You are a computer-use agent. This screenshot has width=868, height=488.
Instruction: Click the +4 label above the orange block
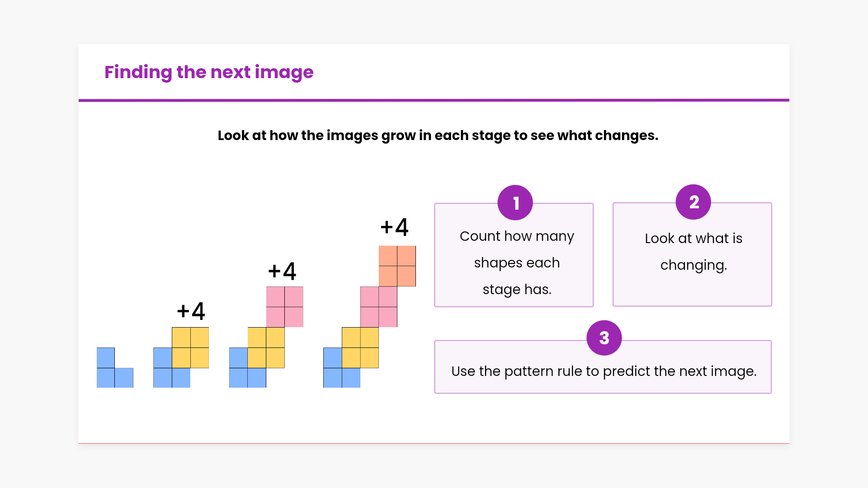(x=394, y=227)
